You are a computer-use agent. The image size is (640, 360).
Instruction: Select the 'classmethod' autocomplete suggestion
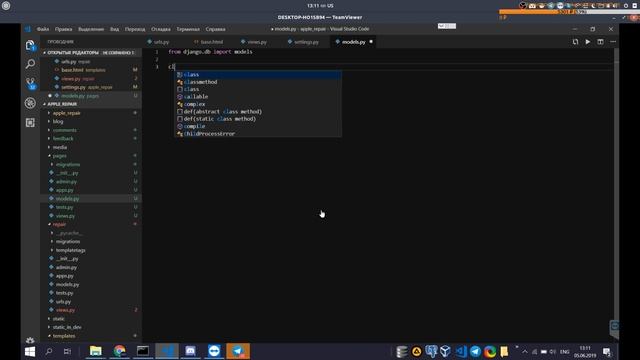[258, 82]
